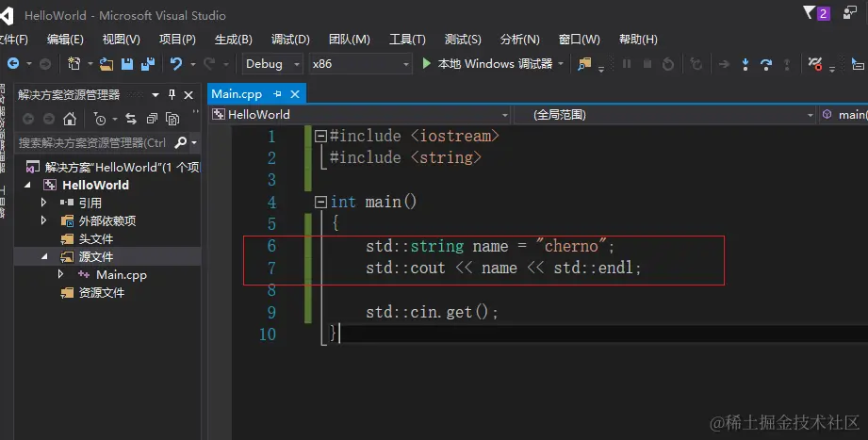Open the 视图(V) menu
Screen dimensions: 868x440
121,40
